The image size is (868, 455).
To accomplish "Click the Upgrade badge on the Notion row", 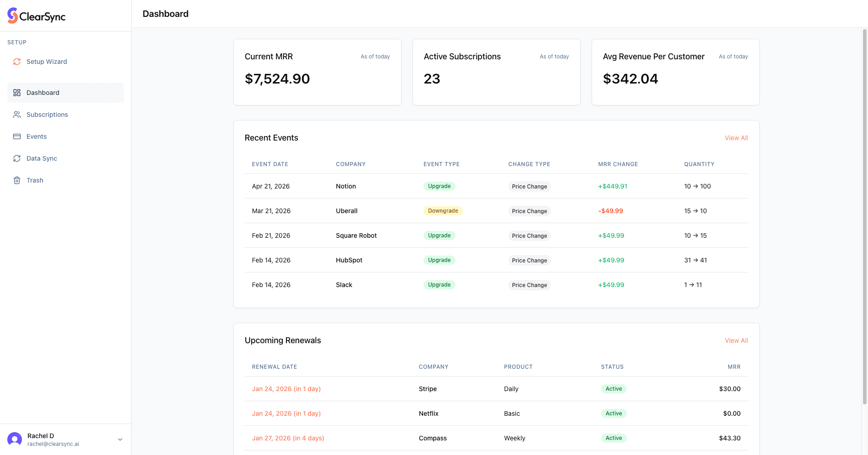I will click(x=439, y=186).
